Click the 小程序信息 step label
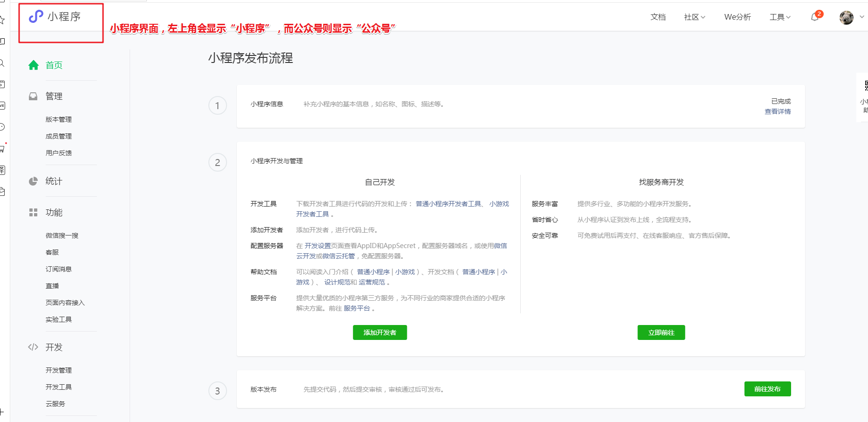The width and height of the screenshot is (868, 422). 267,104
